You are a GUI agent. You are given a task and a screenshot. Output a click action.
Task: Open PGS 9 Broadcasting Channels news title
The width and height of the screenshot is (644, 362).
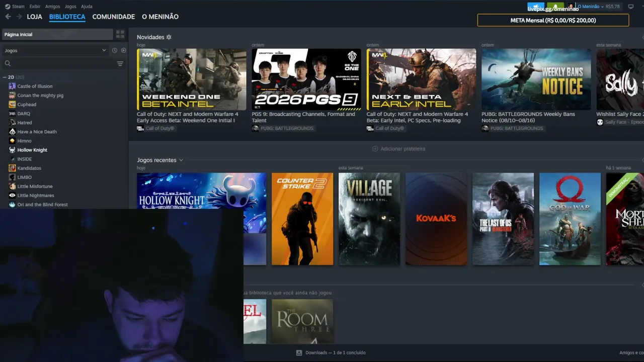pos(303,117)
